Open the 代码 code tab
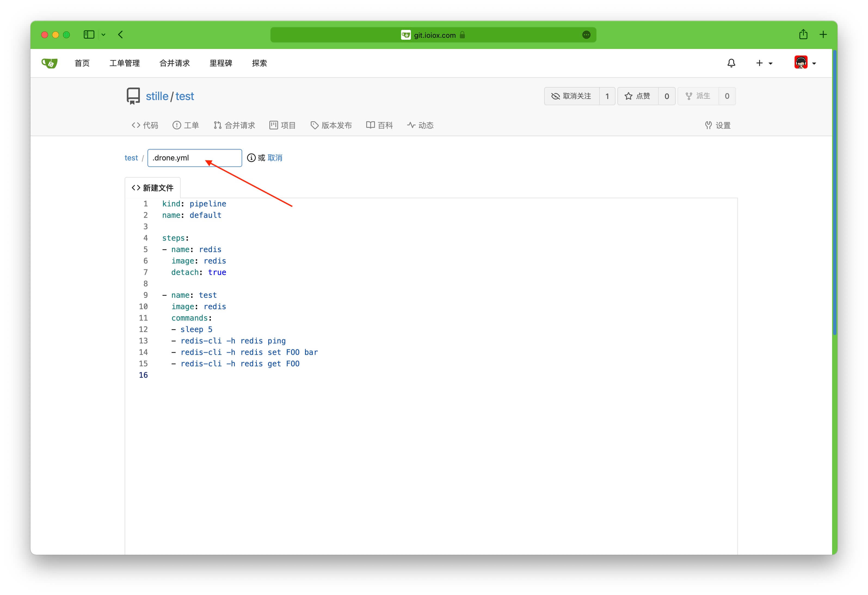868x595 pixels. [x=145, y=125]
